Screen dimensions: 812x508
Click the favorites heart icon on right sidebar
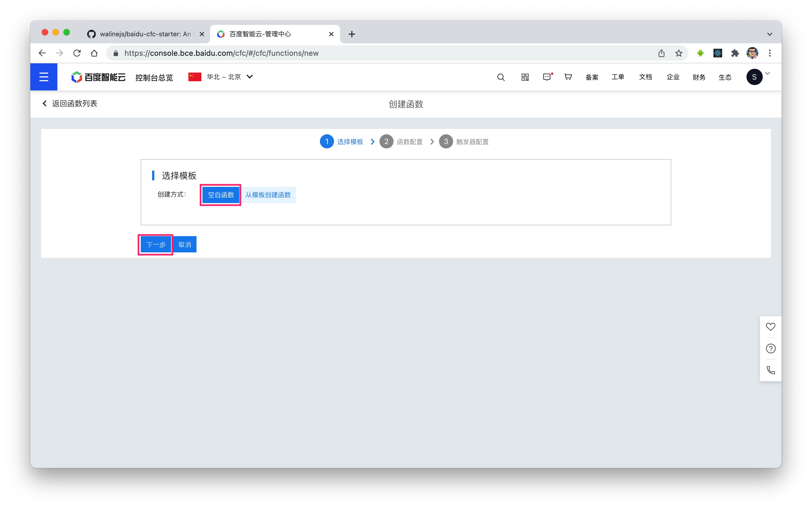(770, 326)
